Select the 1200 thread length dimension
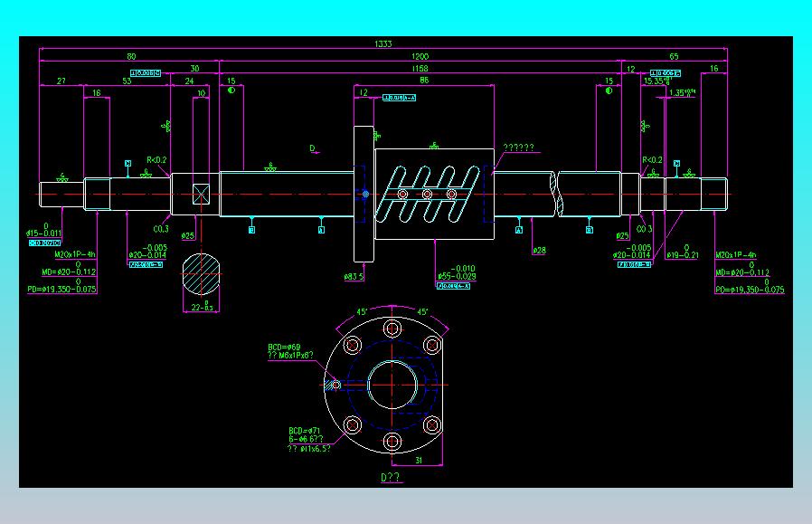 tap(420, 56)
